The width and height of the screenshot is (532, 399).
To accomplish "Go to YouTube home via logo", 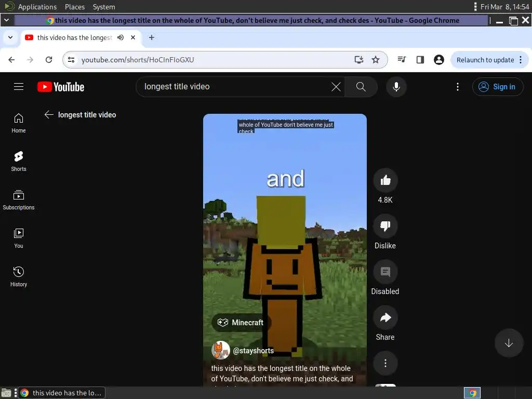I will pyautogui.click(x=61, y=87).
